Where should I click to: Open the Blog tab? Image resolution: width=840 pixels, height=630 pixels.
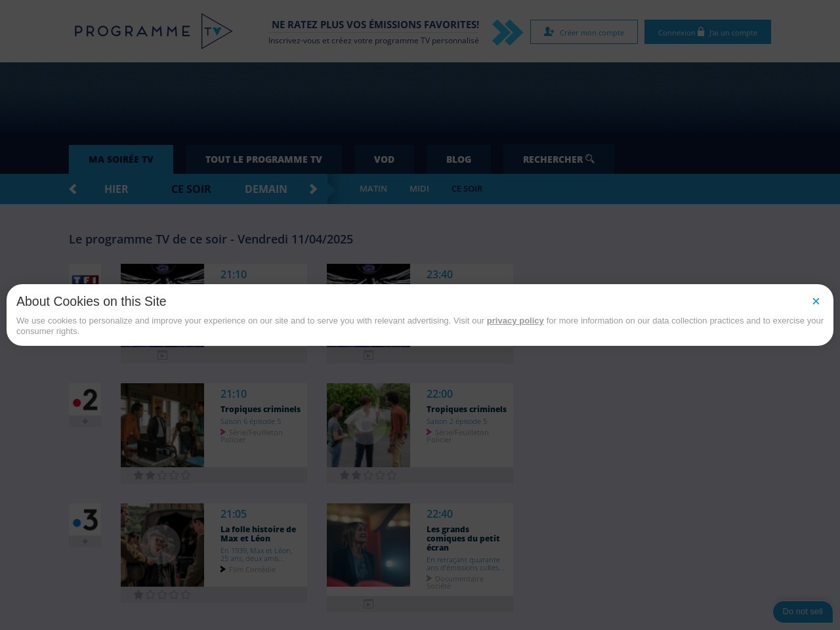click(x=459, y=159)
